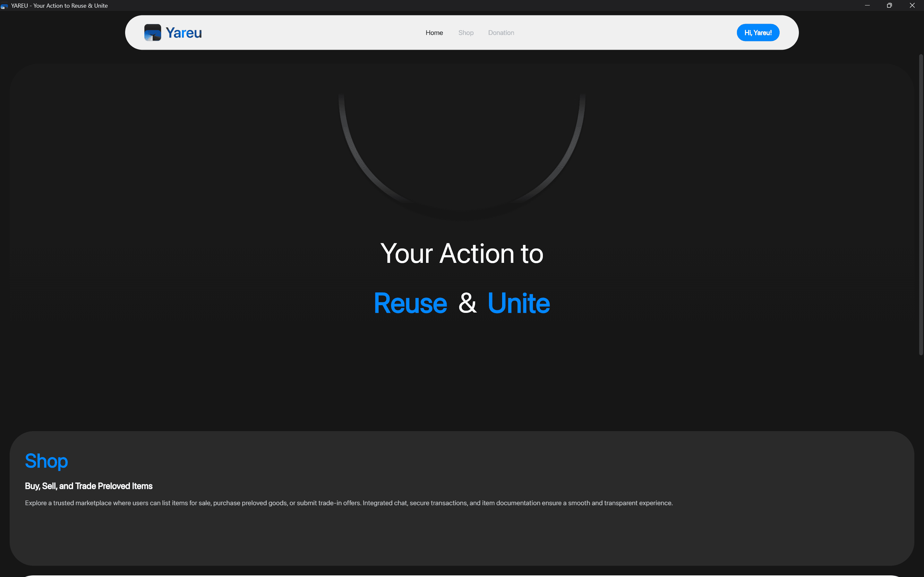924x577 pixels.
Task: Open the Home nav link
Action: tap(434, 33)
